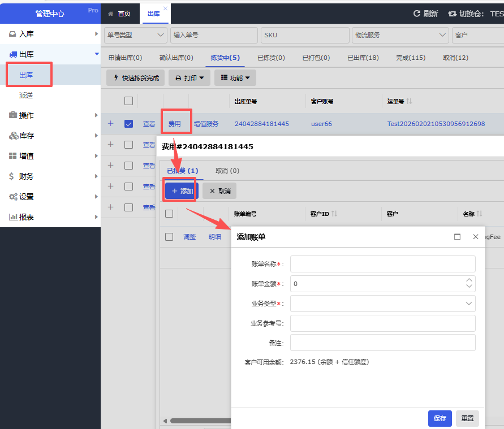
Task: Click the refresh icon labeled 刷新
Action: click(417, 14)
